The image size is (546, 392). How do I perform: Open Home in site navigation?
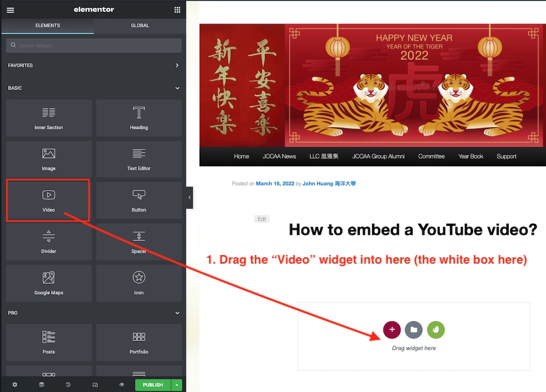click(x=242, y=157)
